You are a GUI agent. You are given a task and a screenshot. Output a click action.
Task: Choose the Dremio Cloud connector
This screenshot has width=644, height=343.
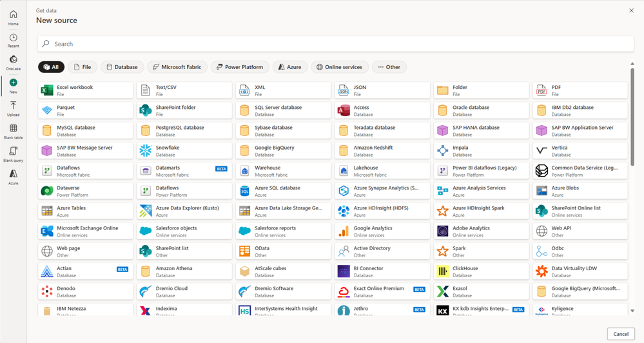tap(184, 291)
